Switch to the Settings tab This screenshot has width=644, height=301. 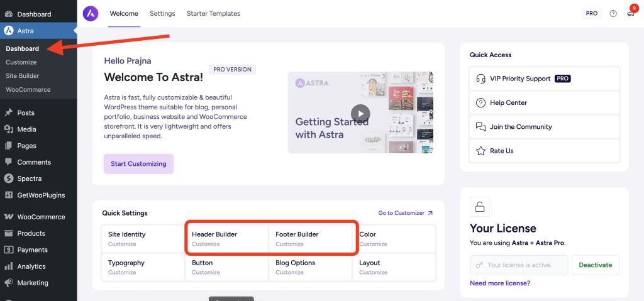click(162, 13)
